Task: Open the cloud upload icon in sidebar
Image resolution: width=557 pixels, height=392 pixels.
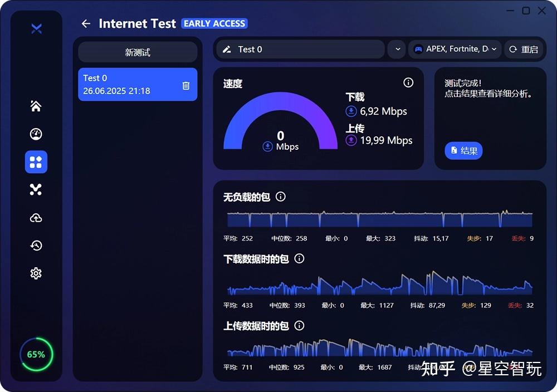Action: pyautogui.click(x=36, y=218)
